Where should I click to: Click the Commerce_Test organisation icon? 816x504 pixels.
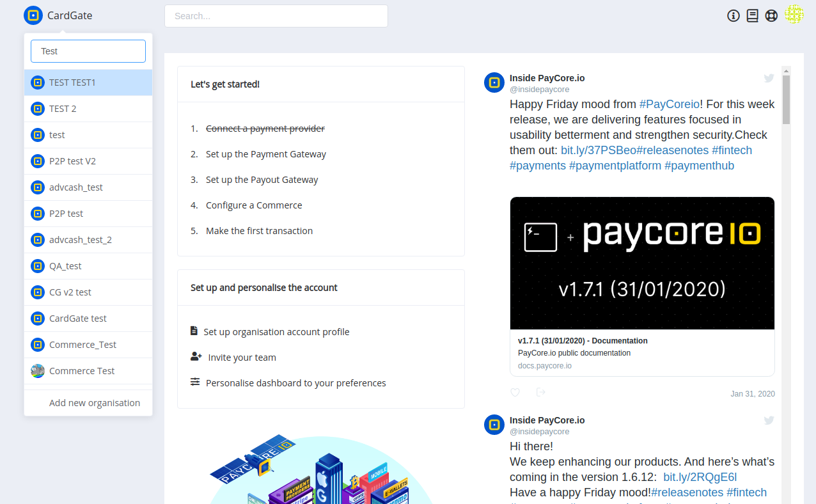(x=38, y=345)
